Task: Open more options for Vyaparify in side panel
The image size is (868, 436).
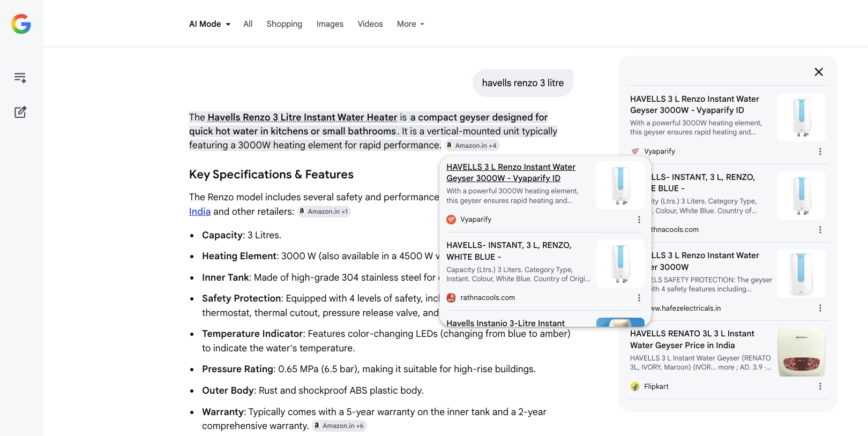Action: click(820, 152)
